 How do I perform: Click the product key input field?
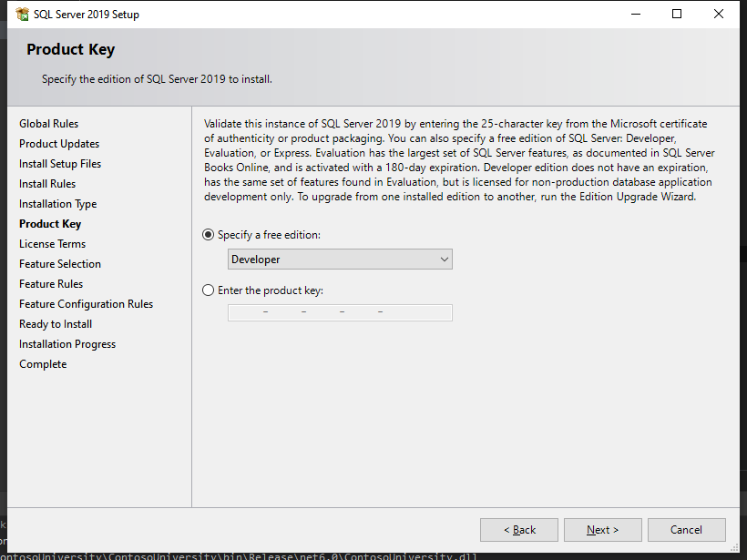pyautogui.click(x=340, y=312)
